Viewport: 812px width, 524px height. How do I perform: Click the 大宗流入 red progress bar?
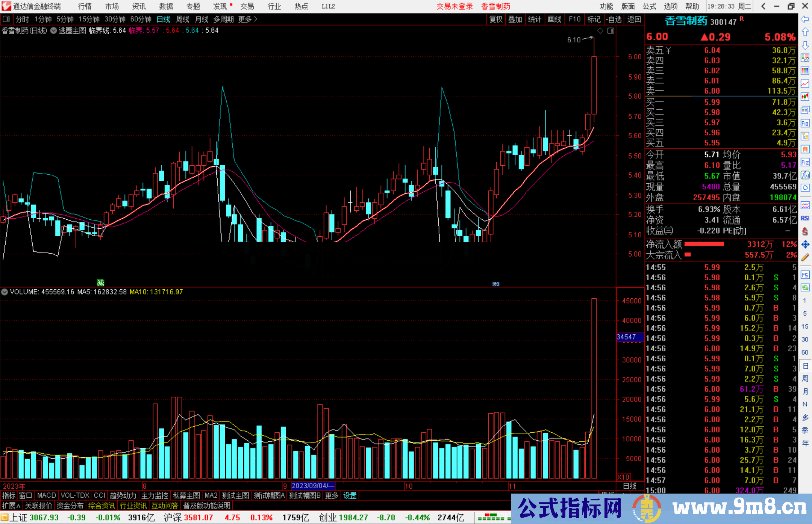click(688, 255)
